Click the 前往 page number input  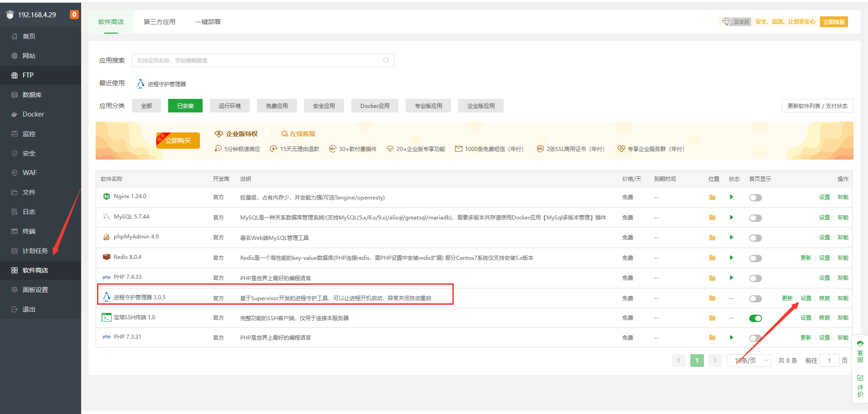(829, 360)
